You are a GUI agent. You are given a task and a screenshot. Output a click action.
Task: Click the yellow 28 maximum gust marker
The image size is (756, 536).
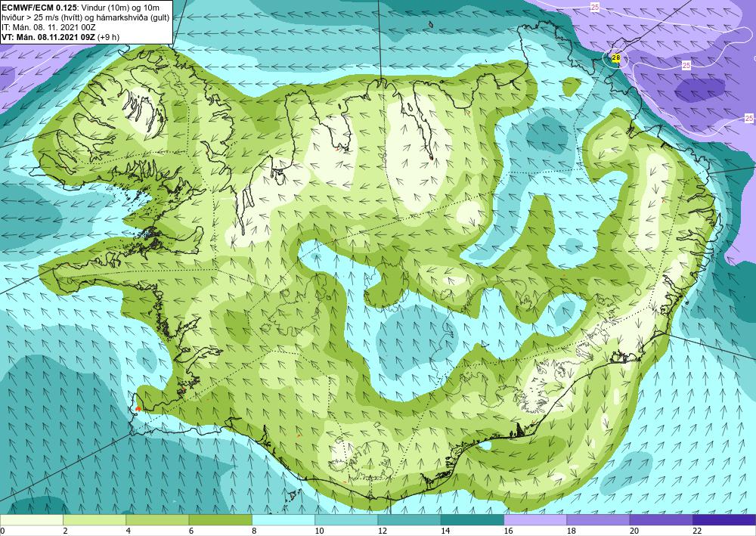click(x=615, y=58)
